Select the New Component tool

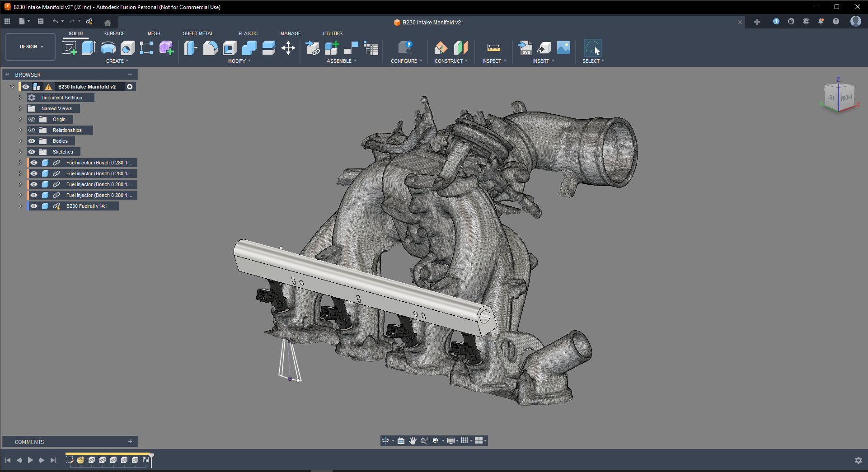(x=332, y=47)
